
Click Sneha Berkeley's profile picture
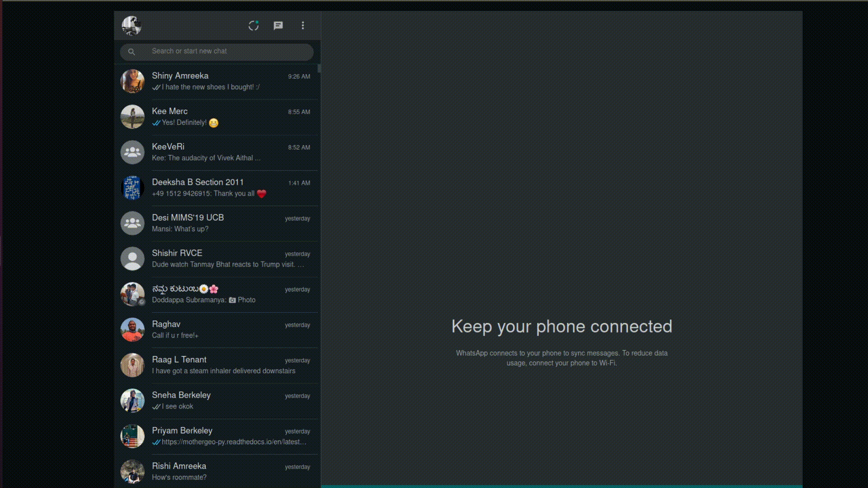coord(132,401)
